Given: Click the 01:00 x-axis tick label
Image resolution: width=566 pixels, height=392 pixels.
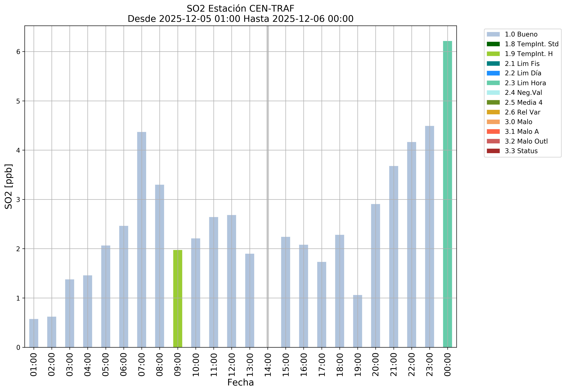Looking at the screenshot, I should tap(34, 364).
